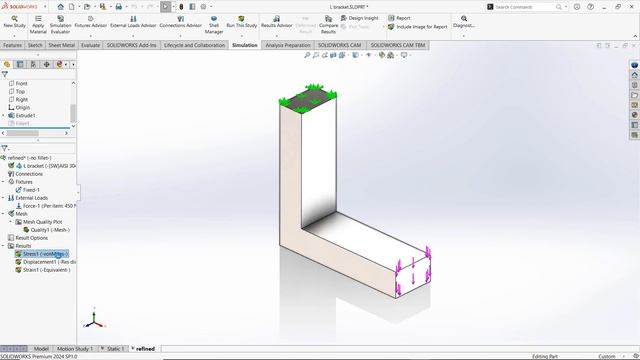Open Fixtures Advisor dropdown arrow
Screen dimensions: 640x360
coord(91,36)
